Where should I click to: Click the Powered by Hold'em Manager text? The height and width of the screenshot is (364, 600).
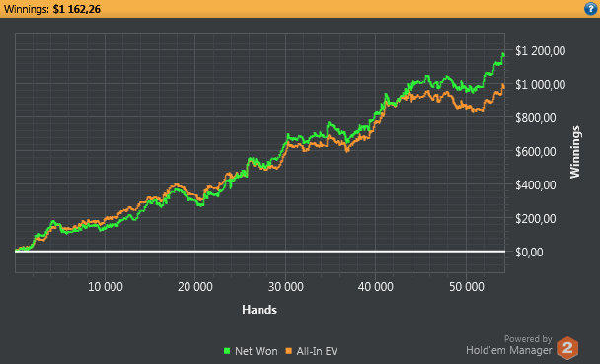coord(509,345)
